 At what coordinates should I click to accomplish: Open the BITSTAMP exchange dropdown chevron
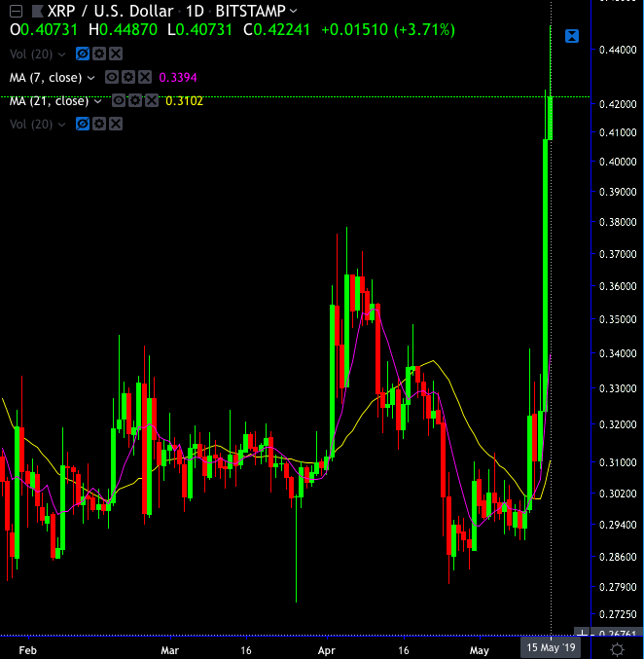[294, 11]
